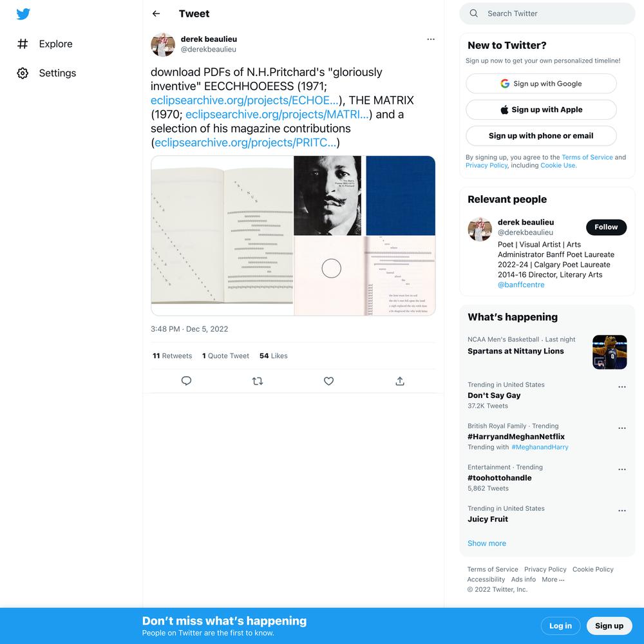This screenshot has width=644, height=644.
Task: Click the Log in button in banner
Action: 560,626
